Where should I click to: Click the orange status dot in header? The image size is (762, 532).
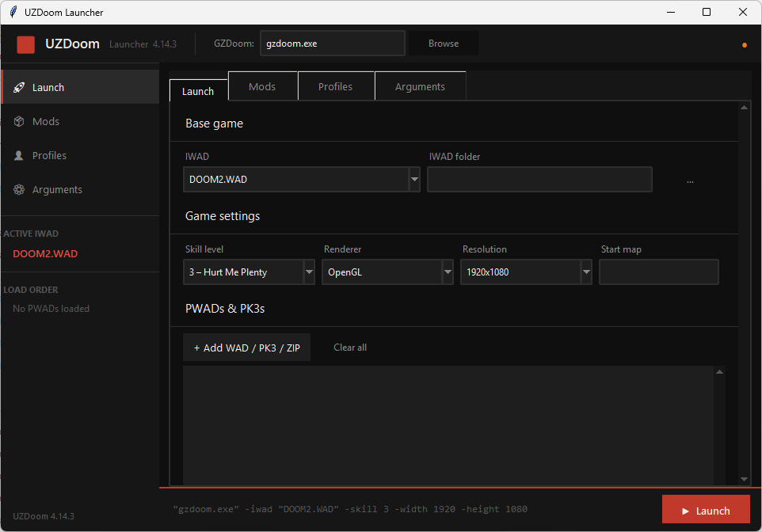pyautogui.click(x=744, y=45)
